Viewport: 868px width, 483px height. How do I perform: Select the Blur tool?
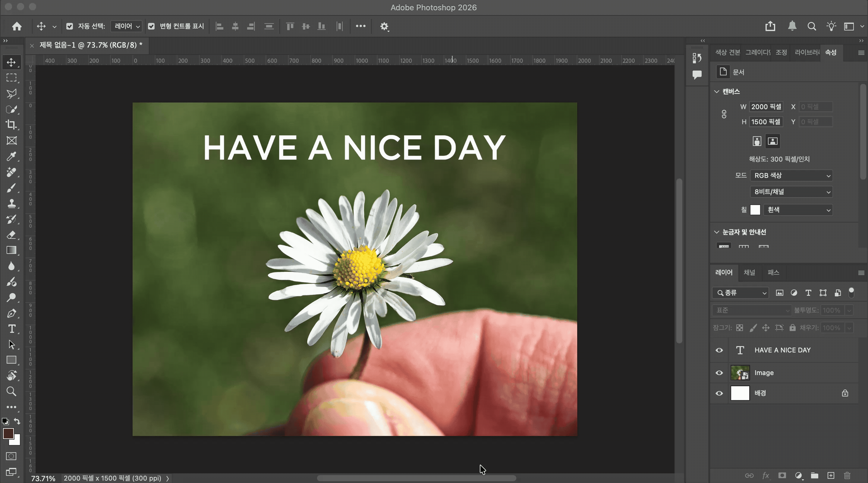11,266
